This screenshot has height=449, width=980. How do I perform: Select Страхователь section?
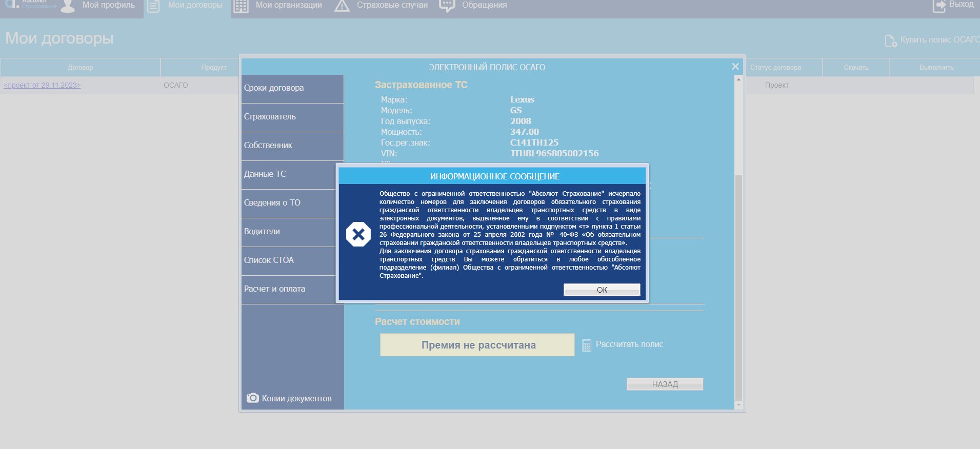click(292, 117)
